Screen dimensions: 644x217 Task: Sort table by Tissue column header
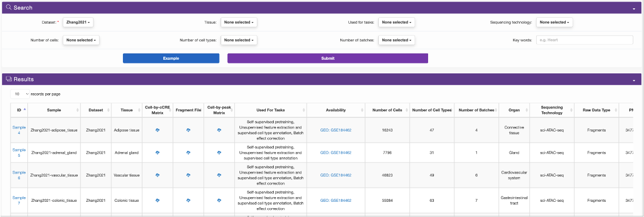[127, 110]
